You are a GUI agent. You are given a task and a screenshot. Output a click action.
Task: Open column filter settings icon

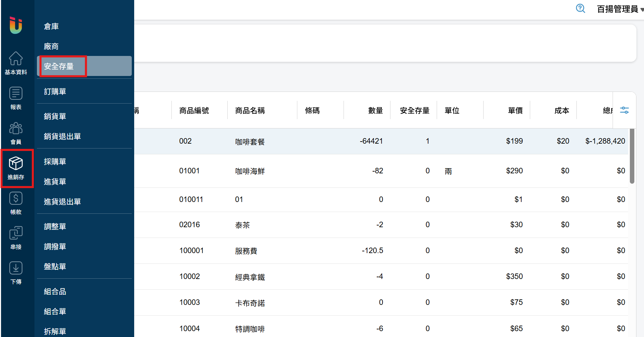tap(624, 110)
